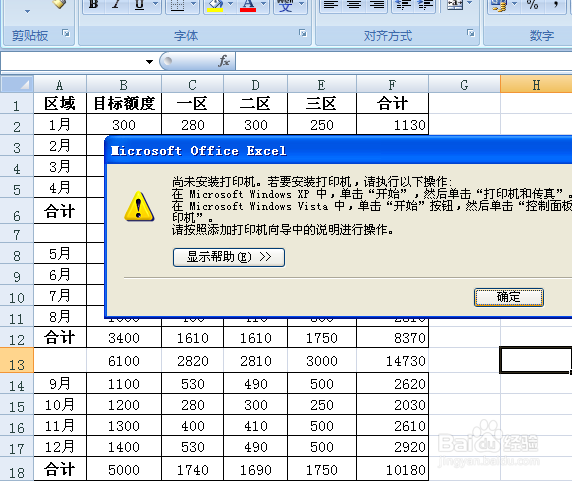The image size is (572, 481).
Task: Apply yellow fill color to cell
Action: tap(215, 5)
